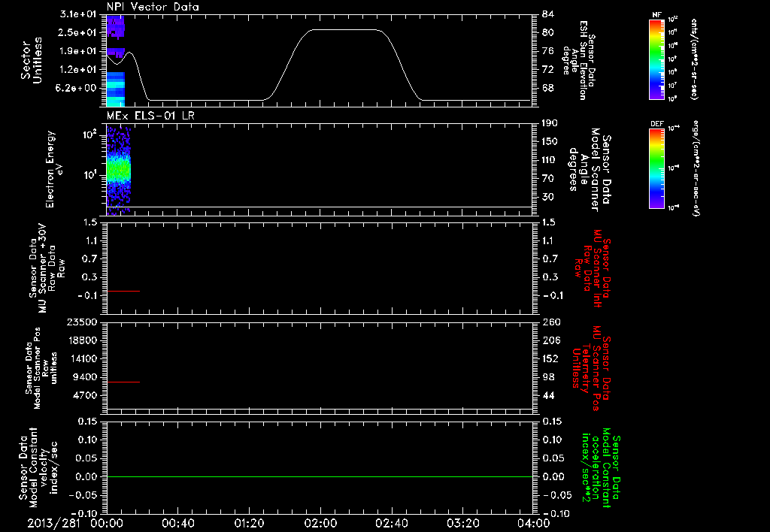Click the "14100" scanner position tick label

83,358
